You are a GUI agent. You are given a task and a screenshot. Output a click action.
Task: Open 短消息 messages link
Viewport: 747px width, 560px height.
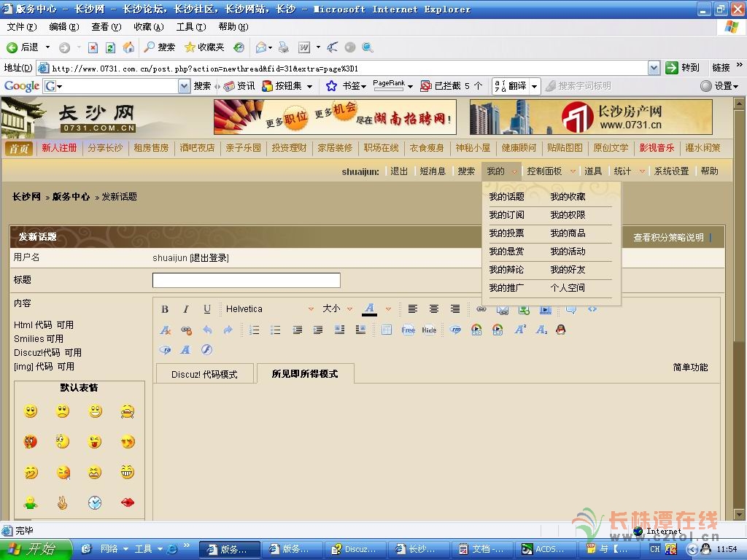click(433, 171)
